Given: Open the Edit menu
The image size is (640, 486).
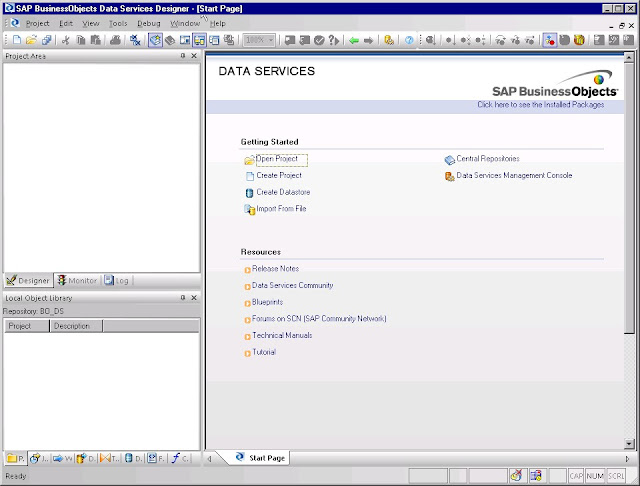Looking at the screenshot, I should coord(66,24).
